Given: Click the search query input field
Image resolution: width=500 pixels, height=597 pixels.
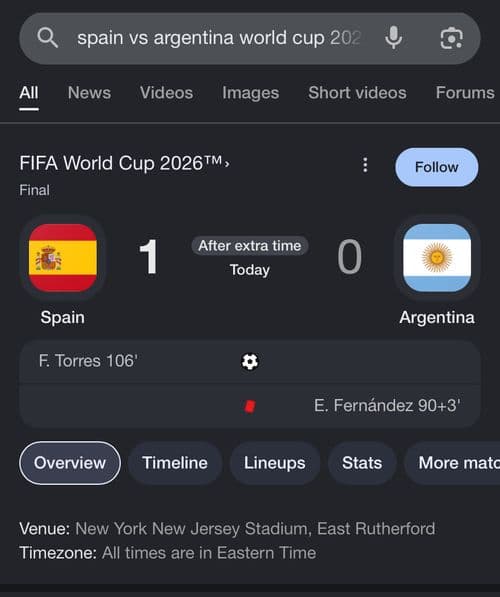Looking at the screenshot, I should (x=219, y=38).
